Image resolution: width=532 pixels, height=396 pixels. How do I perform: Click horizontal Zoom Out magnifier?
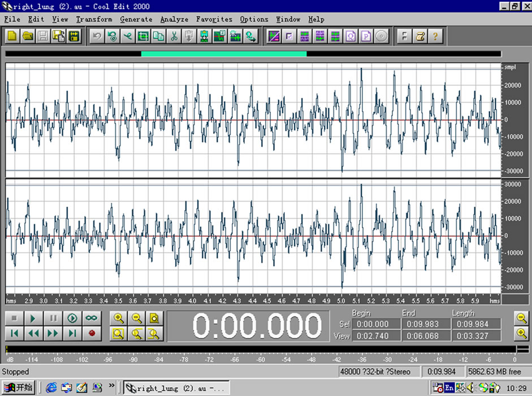pyautogui.click(x=136, y=318)
